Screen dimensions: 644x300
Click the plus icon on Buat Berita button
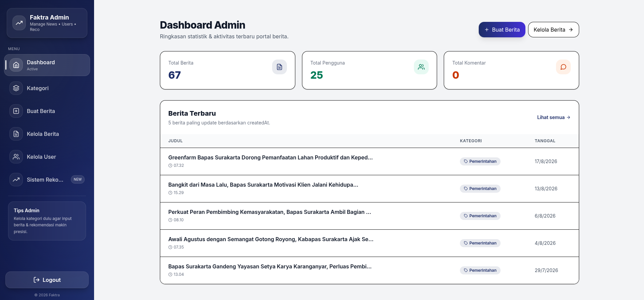(x=487, y=30)
